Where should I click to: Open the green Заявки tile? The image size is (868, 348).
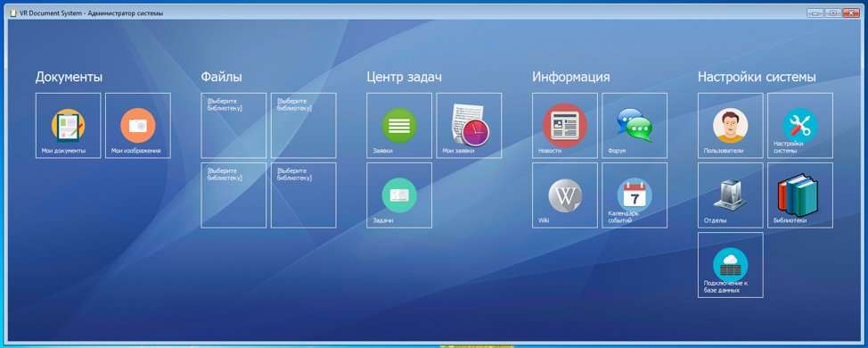tap(399, 126)
